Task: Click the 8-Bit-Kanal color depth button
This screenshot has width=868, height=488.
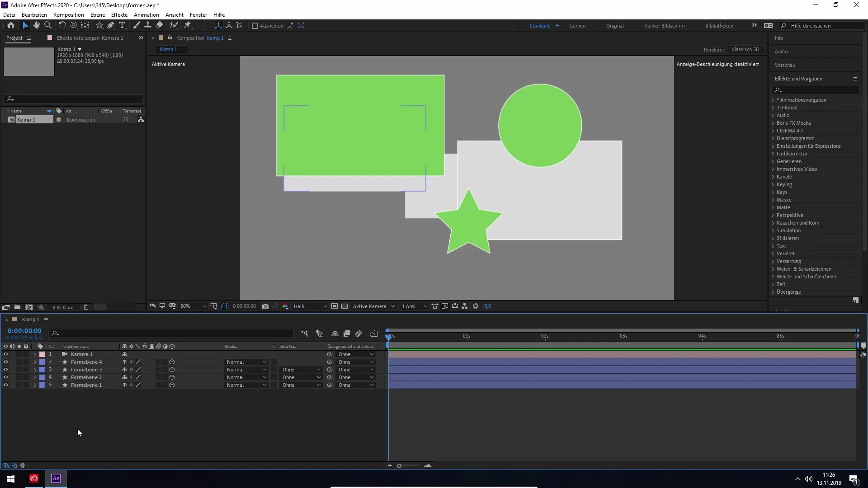Action: click(63, 307)
